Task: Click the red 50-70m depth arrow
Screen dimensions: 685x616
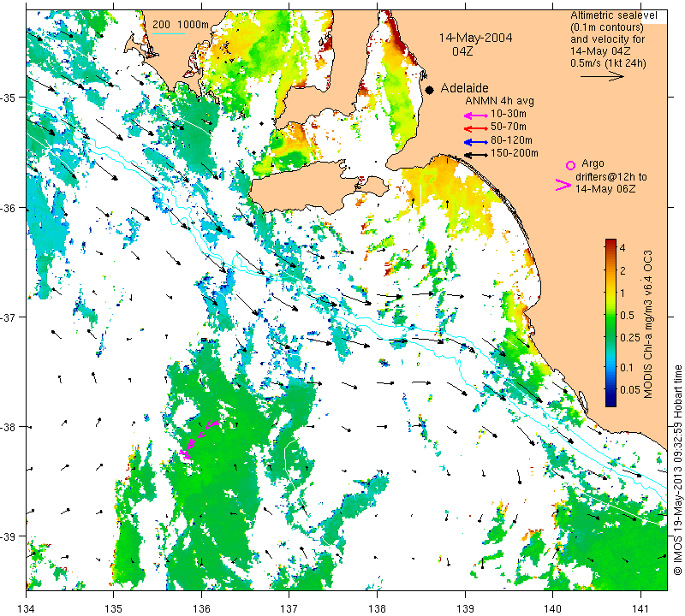Action: pyautogui.click(x=475, y=128)
